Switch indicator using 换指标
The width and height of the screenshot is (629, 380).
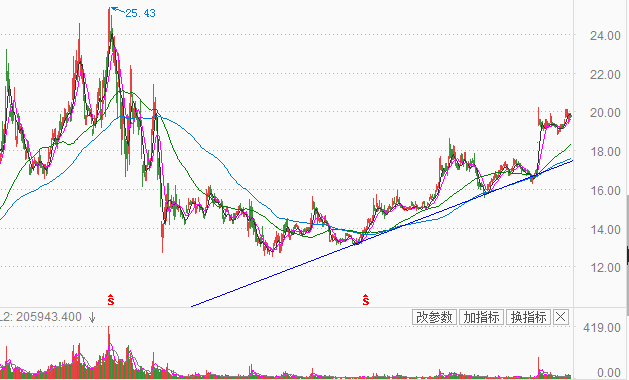click(x=529, y=317)
